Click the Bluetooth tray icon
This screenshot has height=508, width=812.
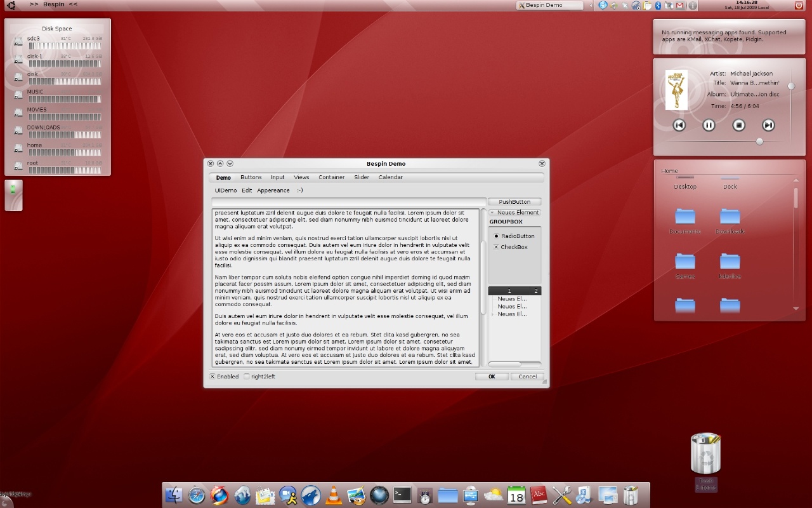[x=658, y=5]
